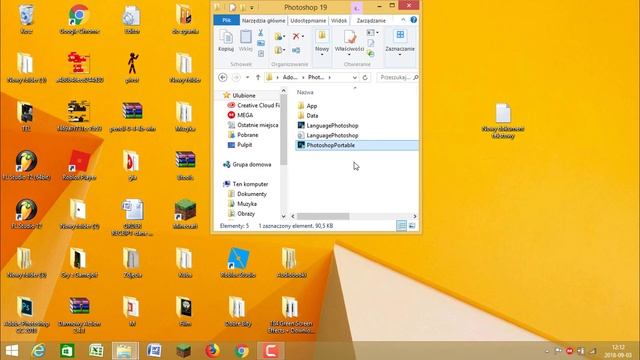
Task: Select the App folder in file list
Action: point(307,106)
